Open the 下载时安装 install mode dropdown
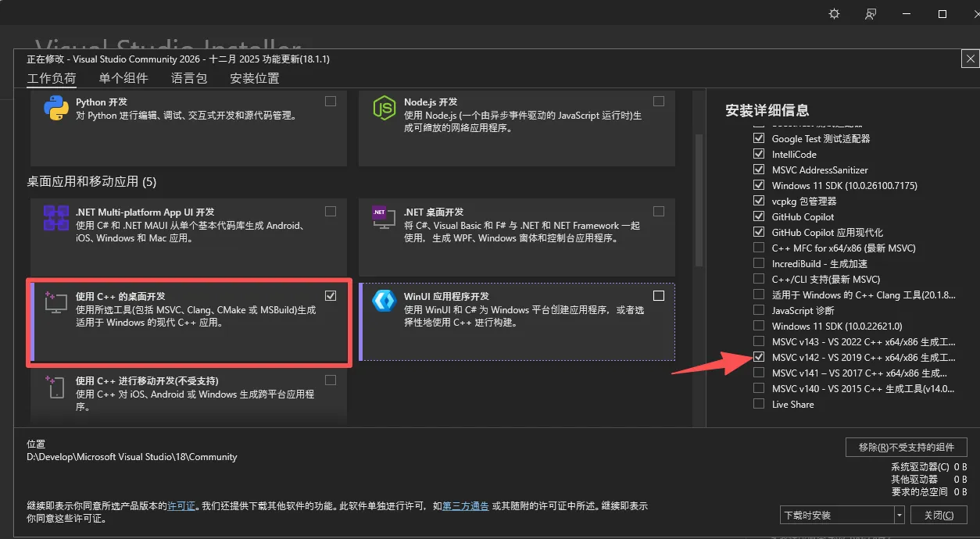The image size is (980, 539). 842,515
